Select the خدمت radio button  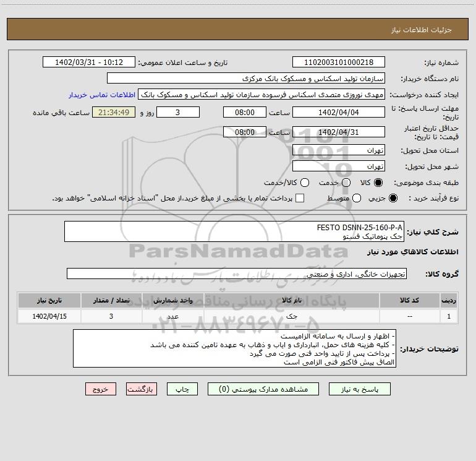click(346, 183)
